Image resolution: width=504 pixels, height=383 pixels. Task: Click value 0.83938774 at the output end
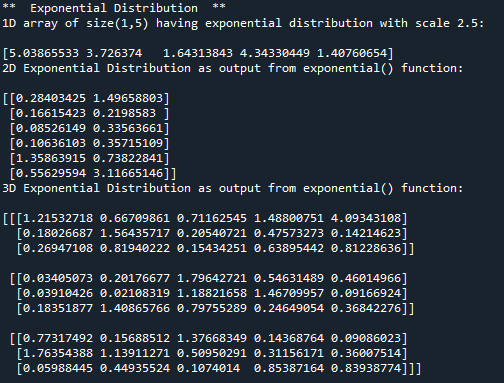click(x=366, y=368)
